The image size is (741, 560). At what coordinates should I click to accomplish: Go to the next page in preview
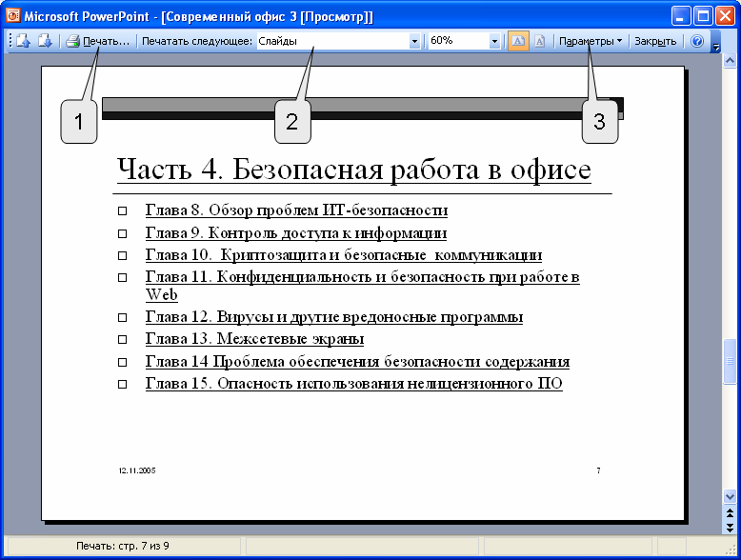point(44,41)
